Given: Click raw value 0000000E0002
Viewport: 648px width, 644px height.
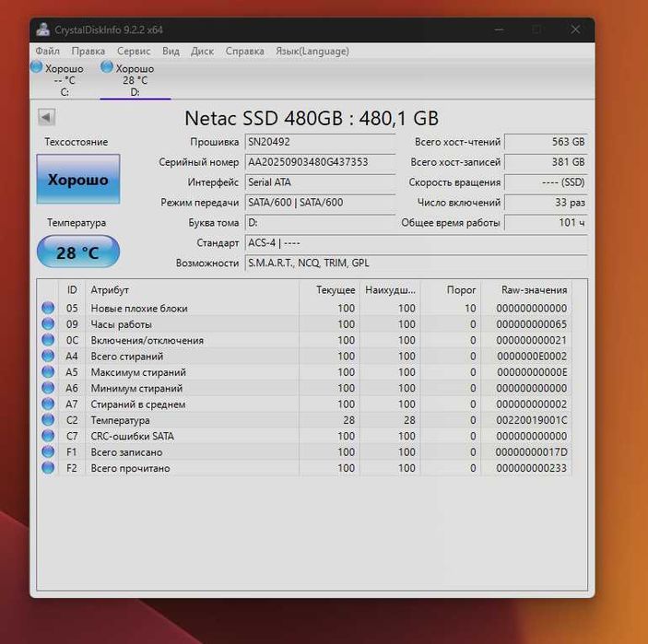Looking at the screenshot, I should [532, 356].
